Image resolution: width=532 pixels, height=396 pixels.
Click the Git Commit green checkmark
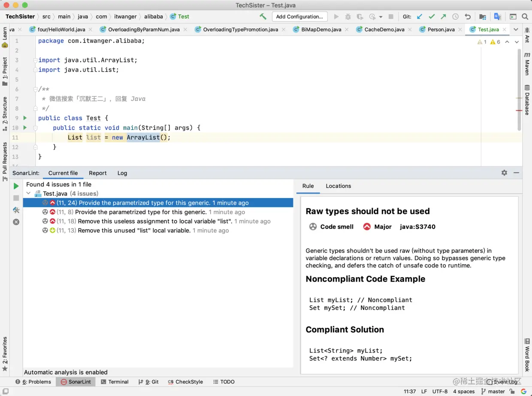[432, 17]
